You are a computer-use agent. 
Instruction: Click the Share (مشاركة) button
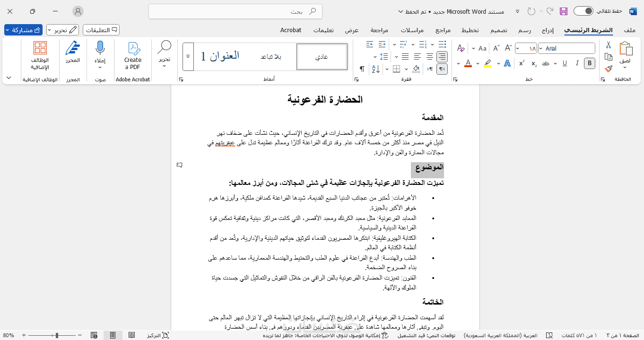click(23, 30)
